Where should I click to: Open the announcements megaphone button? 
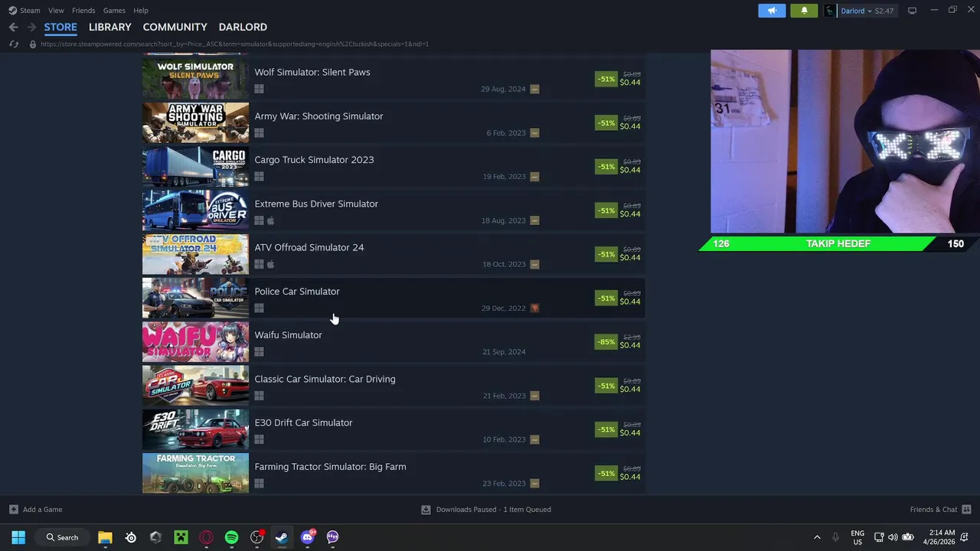tap(772, 11)
